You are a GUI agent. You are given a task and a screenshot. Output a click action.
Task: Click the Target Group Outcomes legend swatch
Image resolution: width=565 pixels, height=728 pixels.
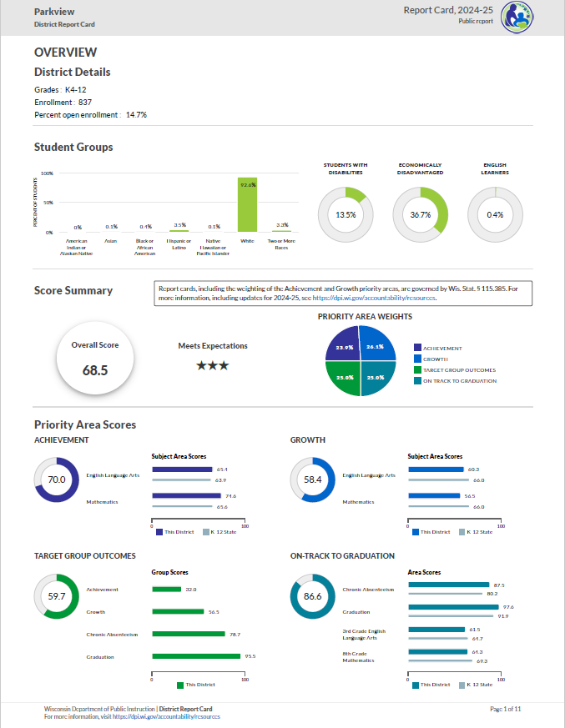(417, 370)
